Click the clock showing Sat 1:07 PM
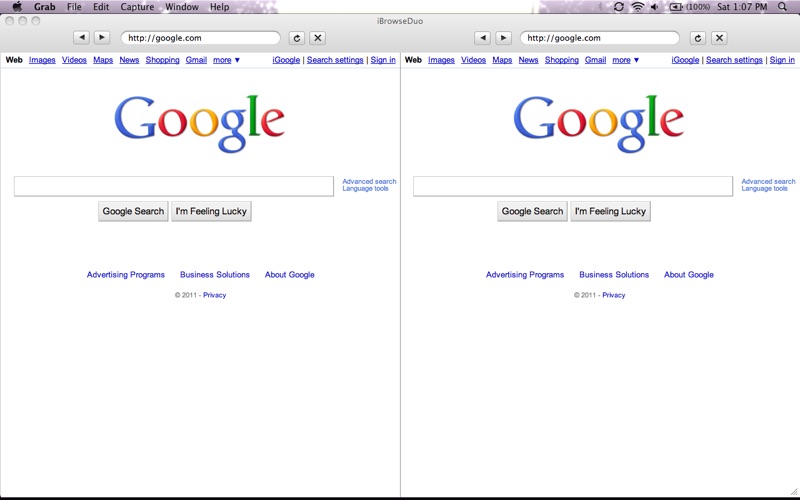 [742, 7]
